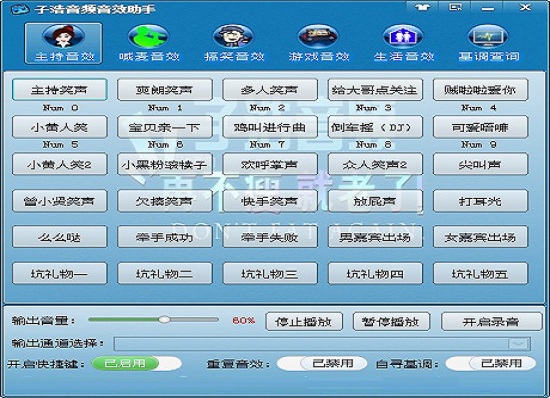550x398 pixels.
Task: Open the 游戏音效 game icon
Action: click(318, 36)
